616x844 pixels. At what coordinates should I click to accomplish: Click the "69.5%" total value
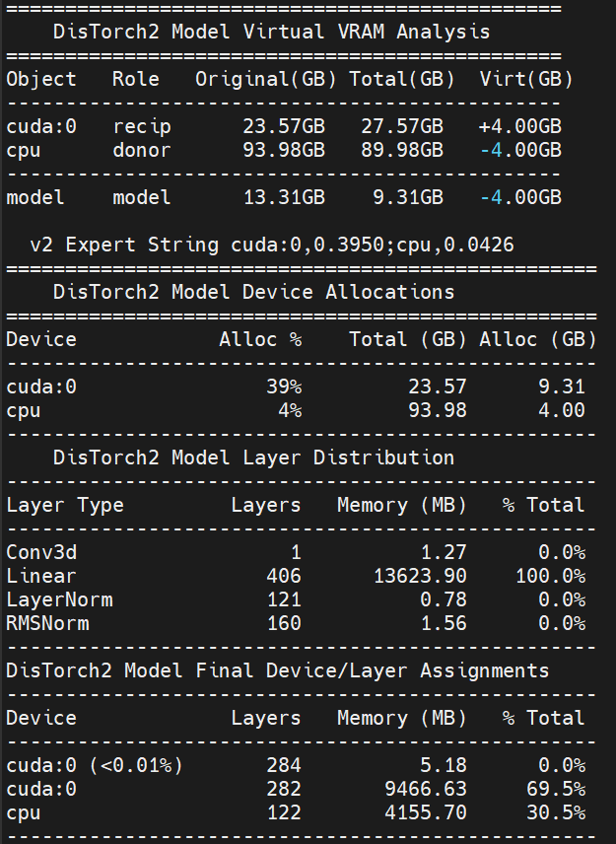[x=556, y=789]
